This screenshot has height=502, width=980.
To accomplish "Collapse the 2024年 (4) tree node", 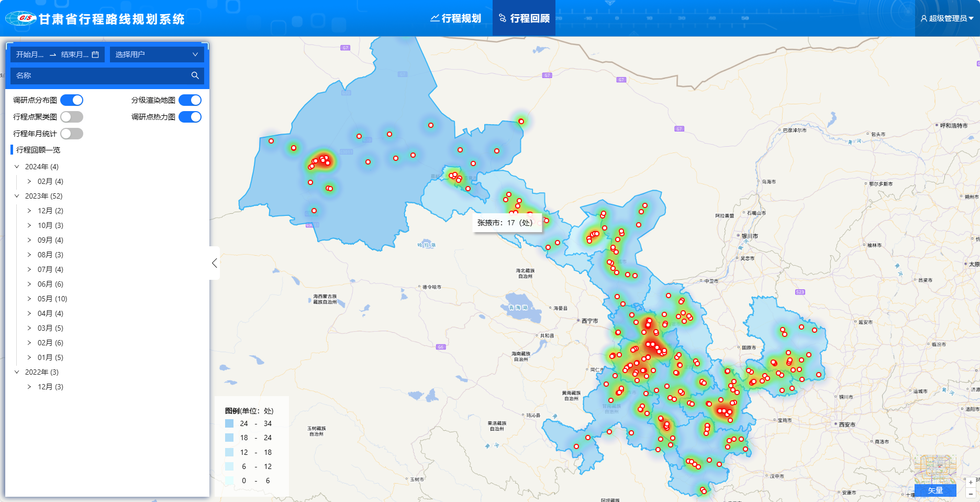I will coord(17,167).
